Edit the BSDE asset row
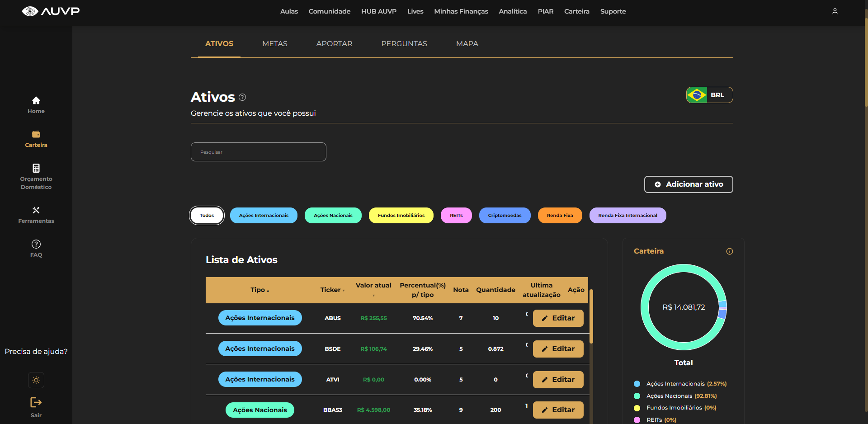The height and width of the screenshot is (424, 868). tap(558, 349)
